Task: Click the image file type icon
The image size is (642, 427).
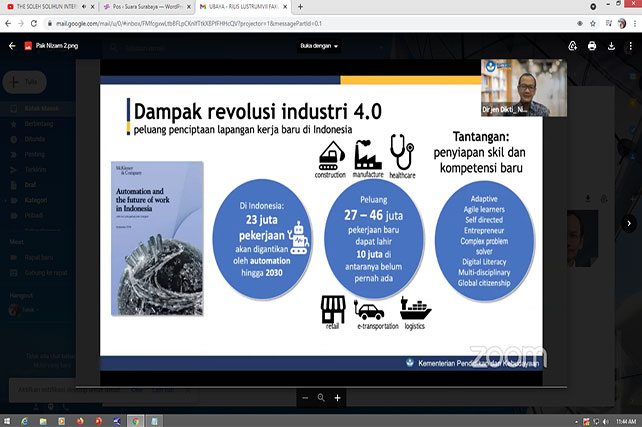Action: click(x=28, y=46)
